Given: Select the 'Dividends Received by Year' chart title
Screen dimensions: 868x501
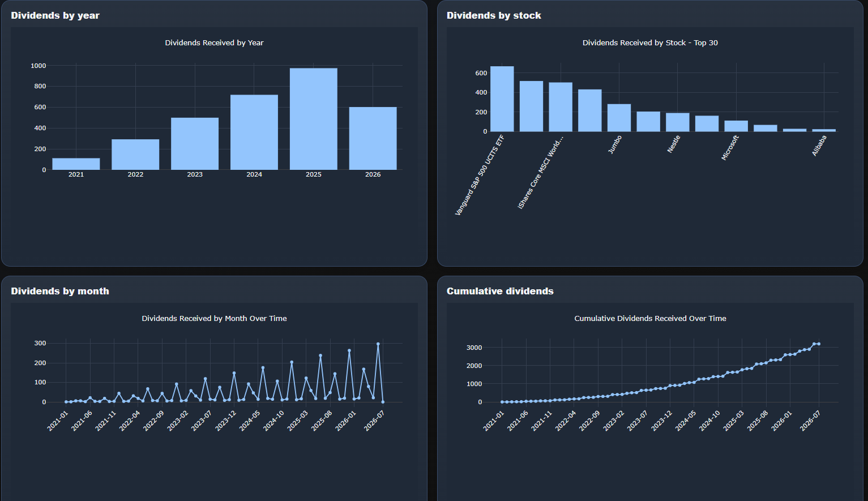Looking at the screenshot, I should [x=214, y=42].
